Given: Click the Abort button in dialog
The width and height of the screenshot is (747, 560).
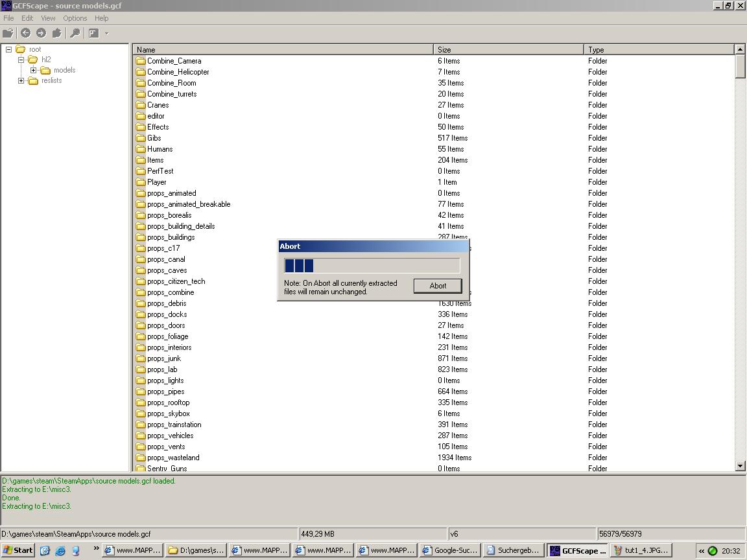Looking at the screenshot, I should 438,286.
